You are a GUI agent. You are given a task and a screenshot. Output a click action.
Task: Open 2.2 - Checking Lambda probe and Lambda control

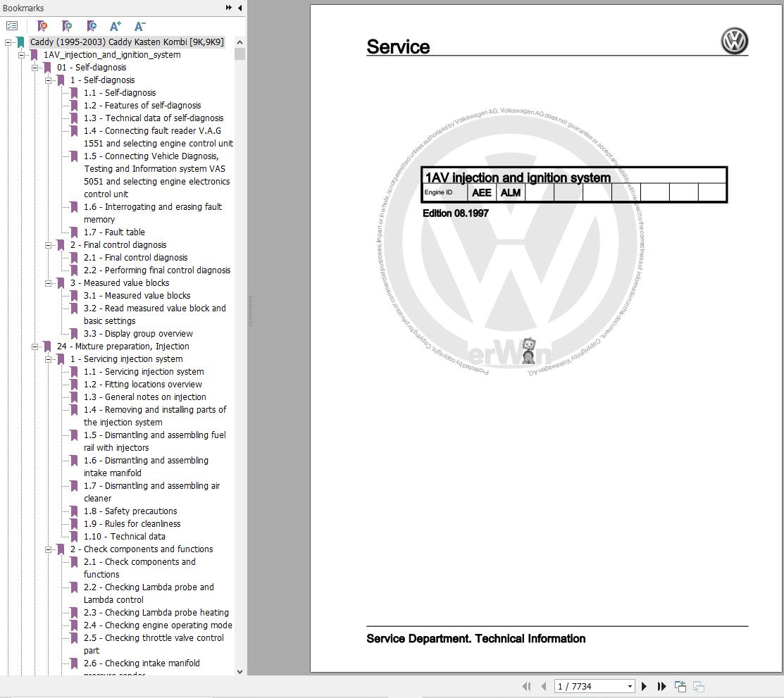(149, 594)
